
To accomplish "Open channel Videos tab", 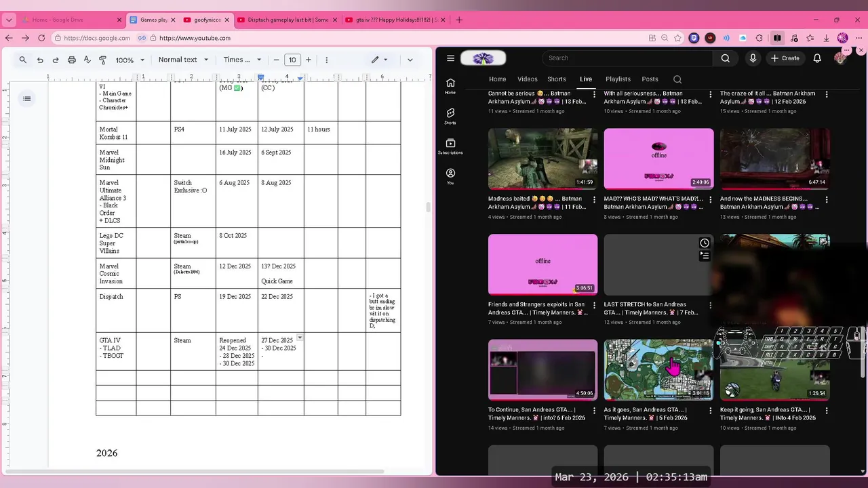I will tap(528, 79).
